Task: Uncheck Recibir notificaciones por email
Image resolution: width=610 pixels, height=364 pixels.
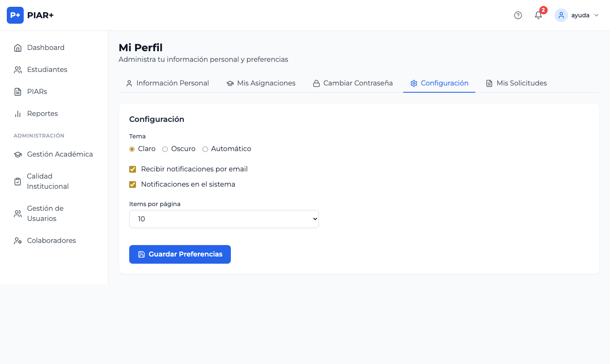Action: pos(133,169)
